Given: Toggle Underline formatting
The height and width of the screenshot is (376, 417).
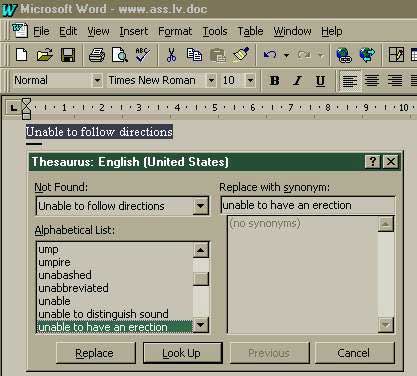Looking at the screenshot, I should (x=320, y=80).
